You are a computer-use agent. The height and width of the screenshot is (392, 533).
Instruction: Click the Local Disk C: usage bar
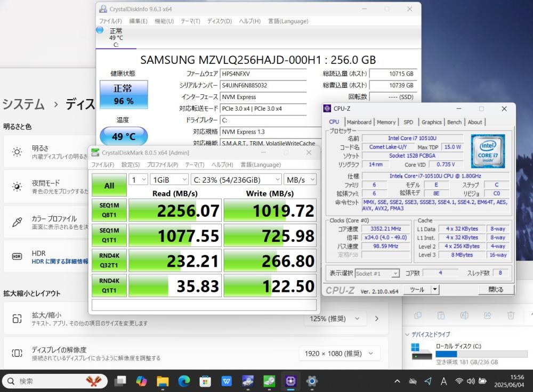tap(481, 354)
